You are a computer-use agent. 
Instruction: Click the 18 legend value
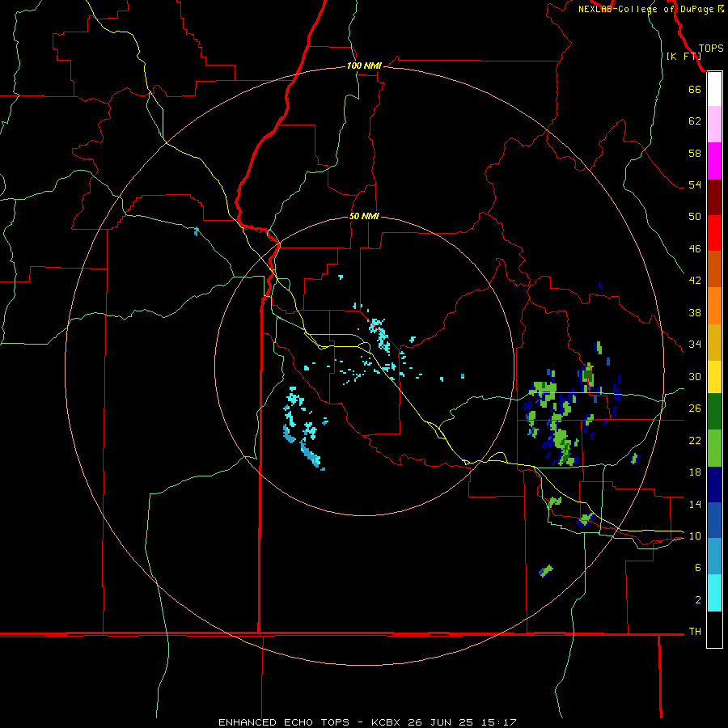[695, 472]
